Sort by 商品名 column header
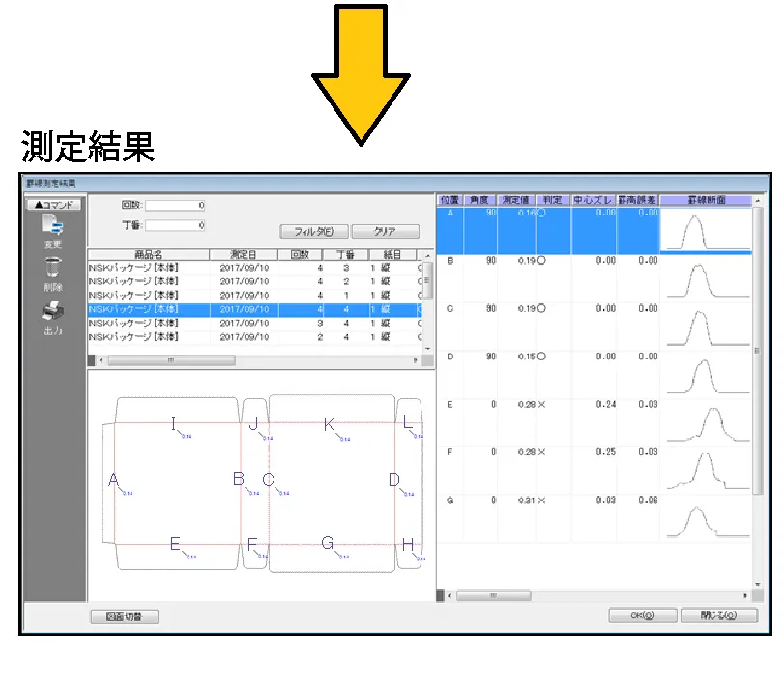Screen dimensions: 784x687 click(148, 254)
